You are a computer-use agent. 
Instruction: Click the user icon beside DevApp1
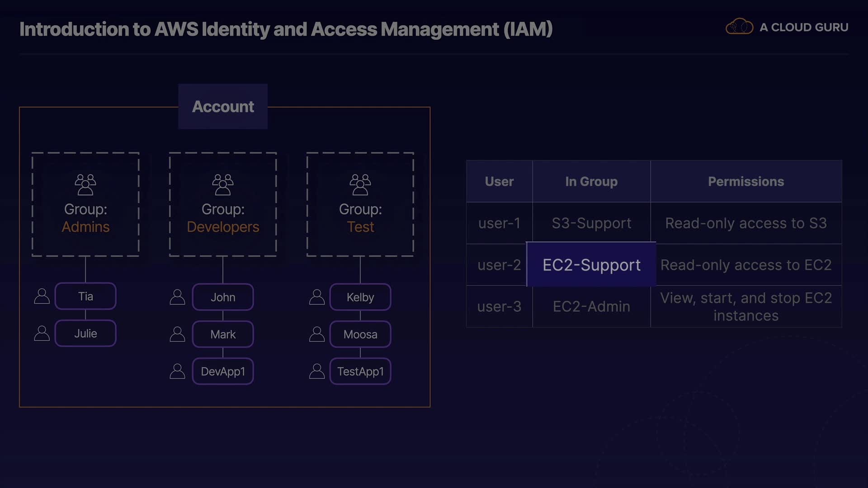point(177,371)
